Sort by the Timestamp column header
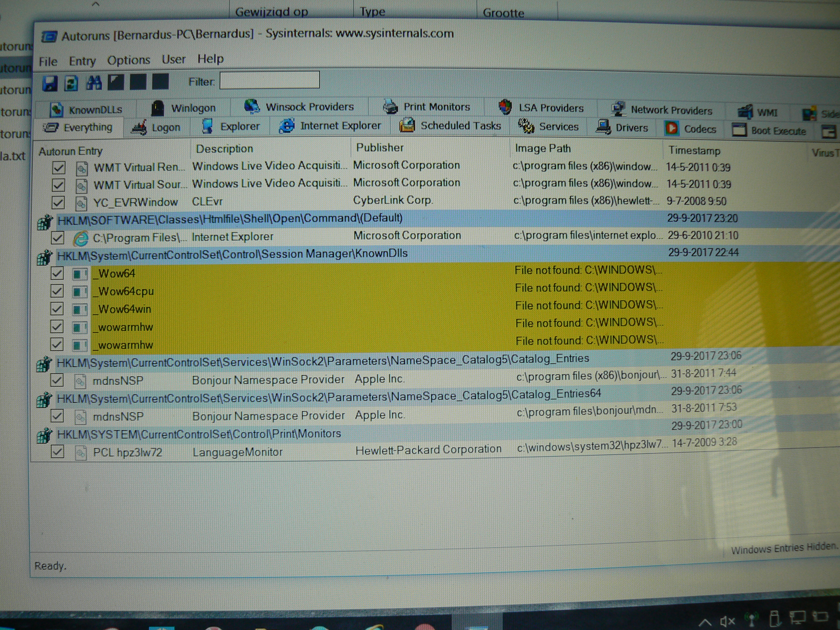Viewport: 840px width, 630px height. tap(694, 150)
